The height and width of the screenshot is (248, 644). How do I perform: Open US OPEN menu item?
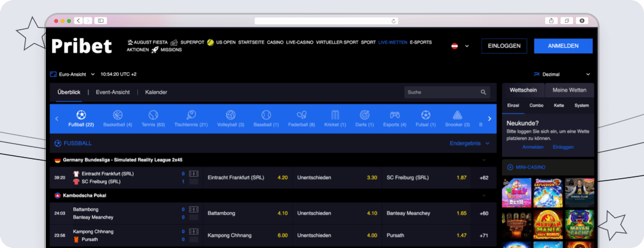pos(221,42)
